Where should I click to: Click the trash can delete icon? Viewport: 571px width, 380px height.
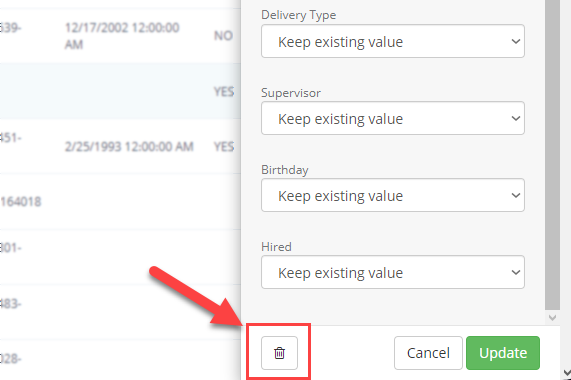(279, 353)
